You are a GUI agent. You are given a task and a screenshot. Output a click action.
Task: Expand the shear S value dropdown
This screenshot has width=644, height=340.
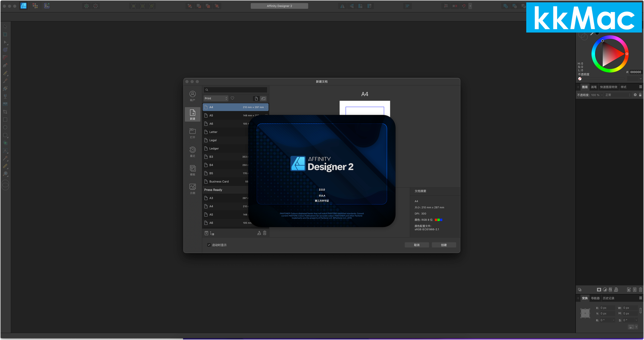[636, 320]
